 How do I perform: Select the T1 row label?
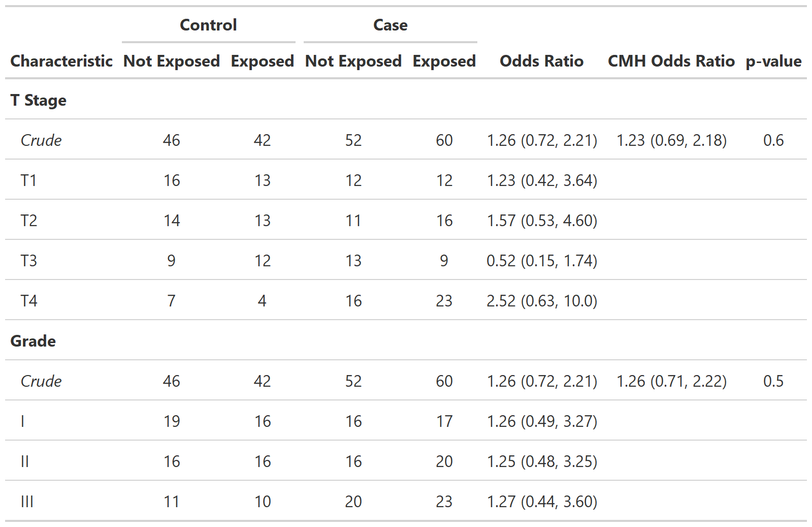(29, 180)
